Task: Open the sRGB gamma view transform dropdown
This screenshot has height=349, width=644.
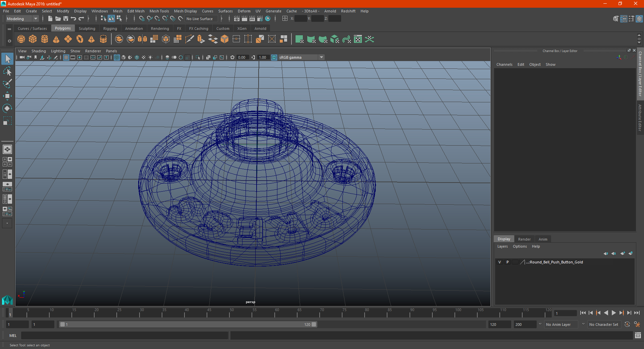Action: pyautogui.click(x=301, y=57)
